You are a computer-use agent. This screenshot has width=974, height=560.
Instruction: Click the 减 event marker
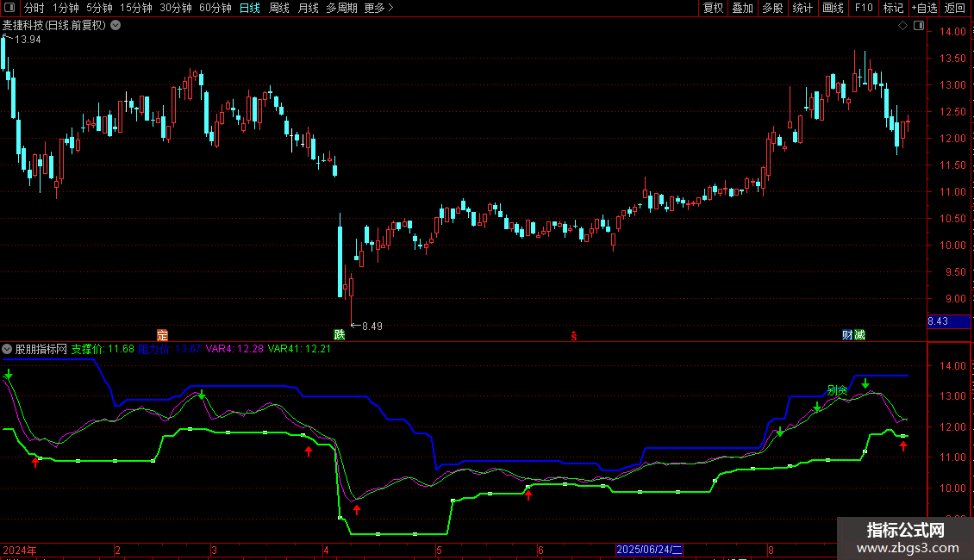click(x=859, y=335)
